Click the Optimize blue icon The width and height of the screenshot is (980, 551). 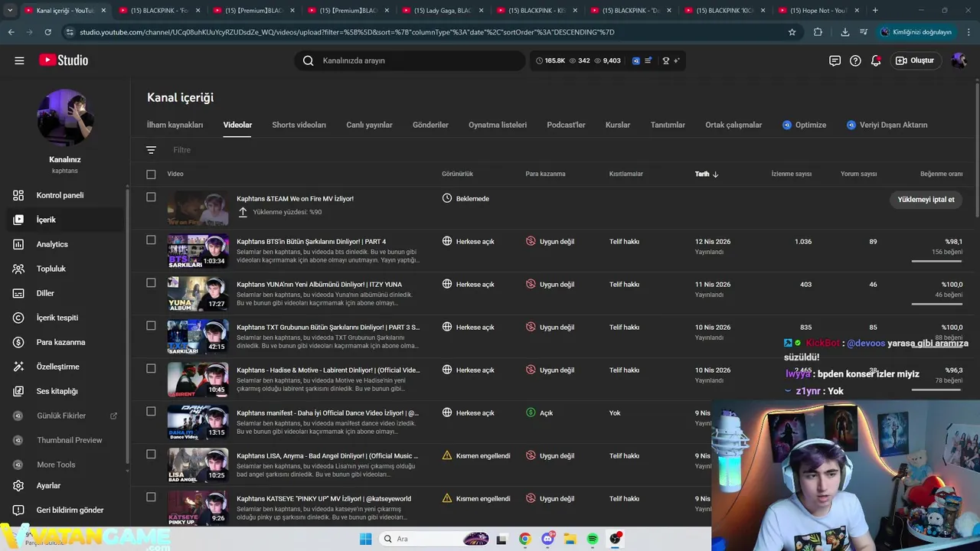[787, 125]
